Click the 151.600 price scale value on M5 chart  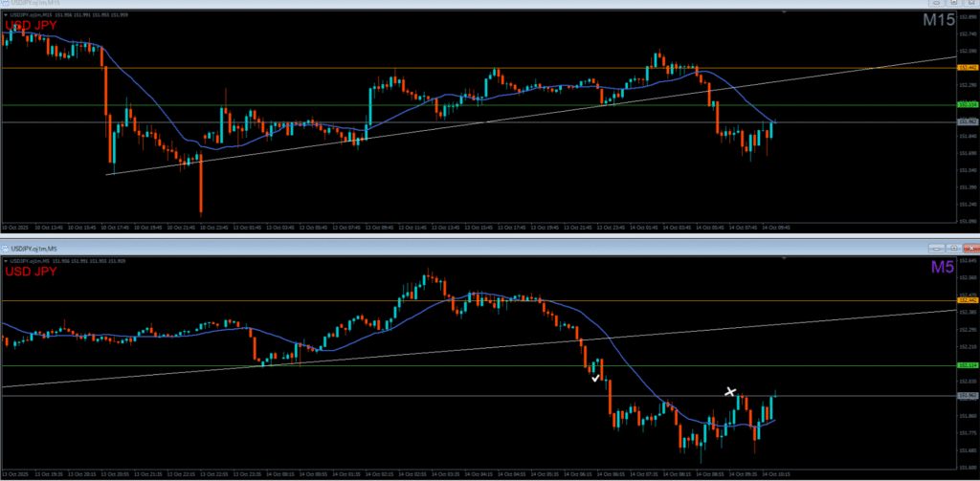(968, 468)
